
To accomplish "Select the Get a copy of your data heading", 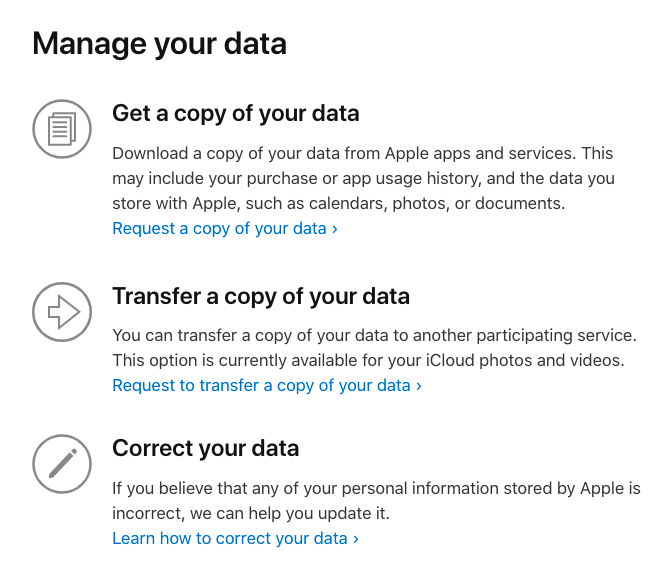I will [236, 114].
